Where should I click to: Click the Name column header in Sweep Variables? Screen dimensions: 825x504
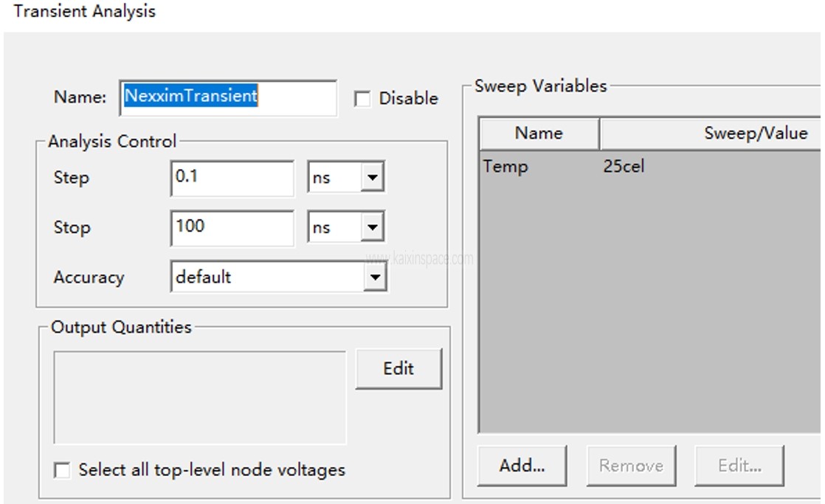tap(538, 134)
